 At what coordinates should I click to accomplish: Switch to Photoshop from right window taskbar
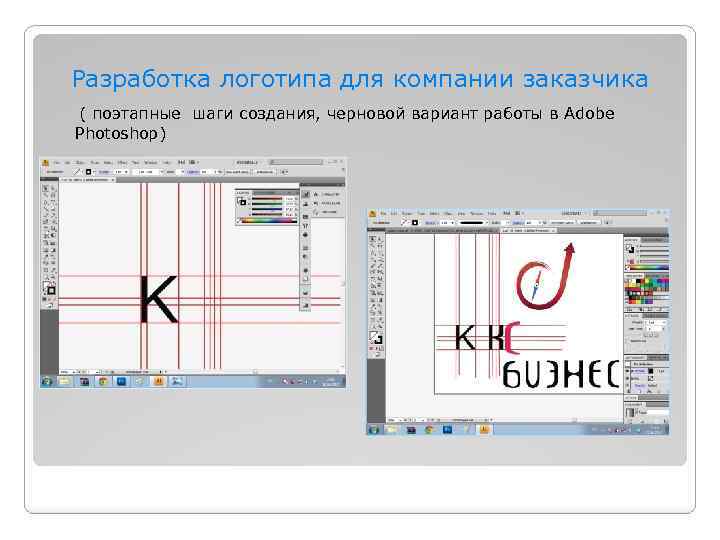click(447, 430)
